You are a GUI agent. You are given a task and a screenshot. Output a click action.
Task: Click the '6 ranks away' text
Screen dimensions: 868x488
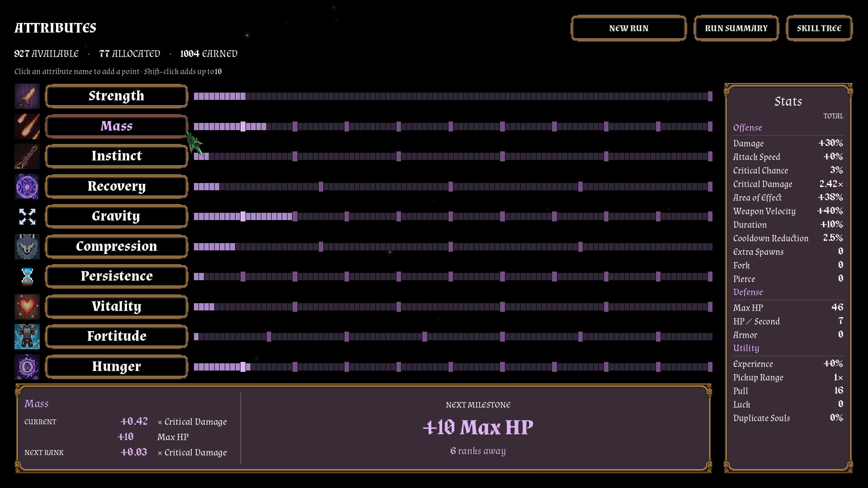[x=478, y=451]
